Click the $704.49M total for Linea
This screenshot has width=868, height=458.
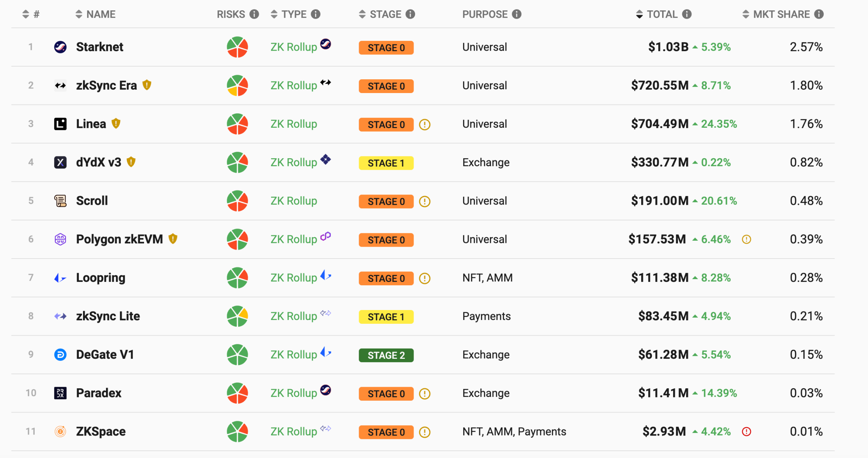point(660,124)
